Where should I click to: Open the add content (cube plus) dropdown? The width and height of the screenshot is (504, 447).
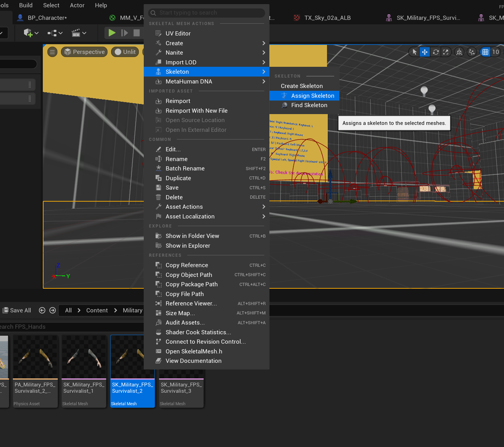click(31, 33)
